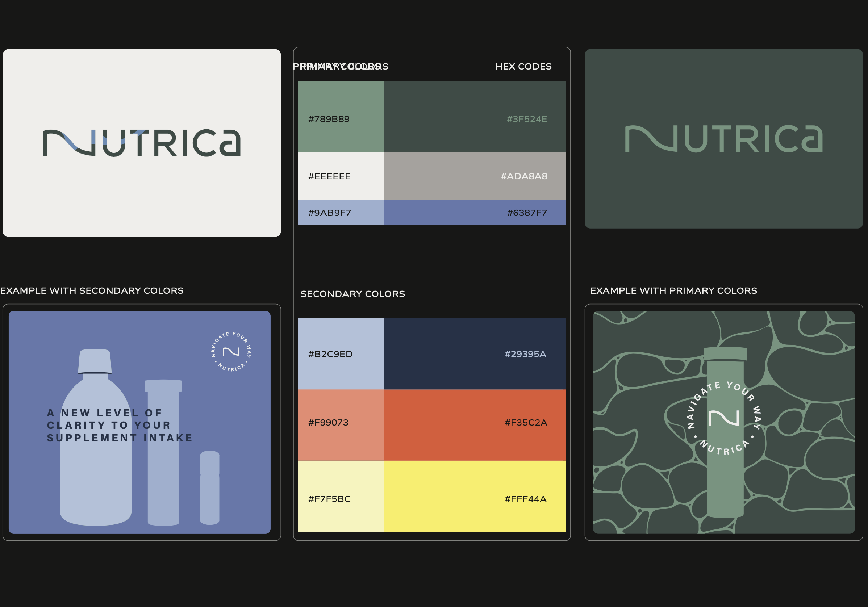The width and height of the screenshot is (868, 607).
Task: Click the Nutrica logo on light card
Action: 142,143
